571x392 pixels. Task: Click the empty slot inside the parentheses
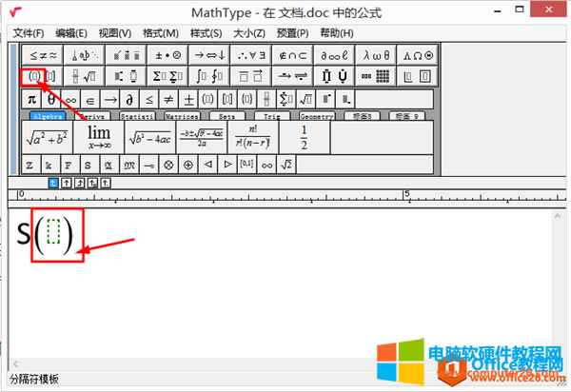53,231
